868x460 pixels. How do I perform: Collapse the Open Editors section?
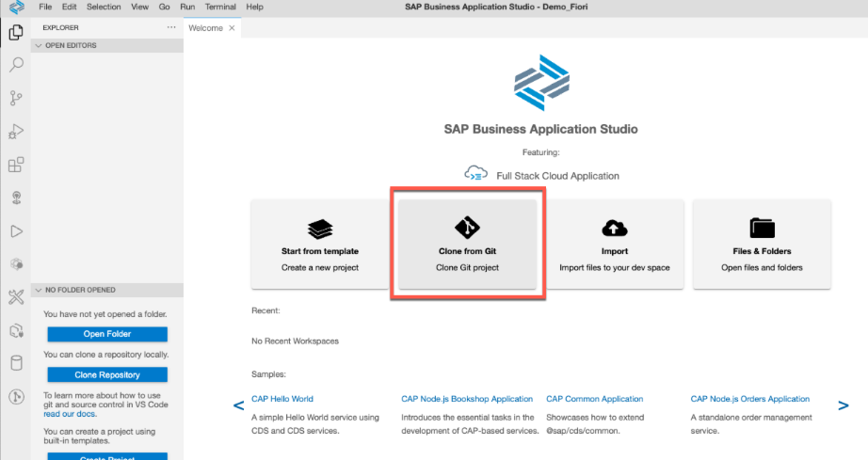[106, 45]
